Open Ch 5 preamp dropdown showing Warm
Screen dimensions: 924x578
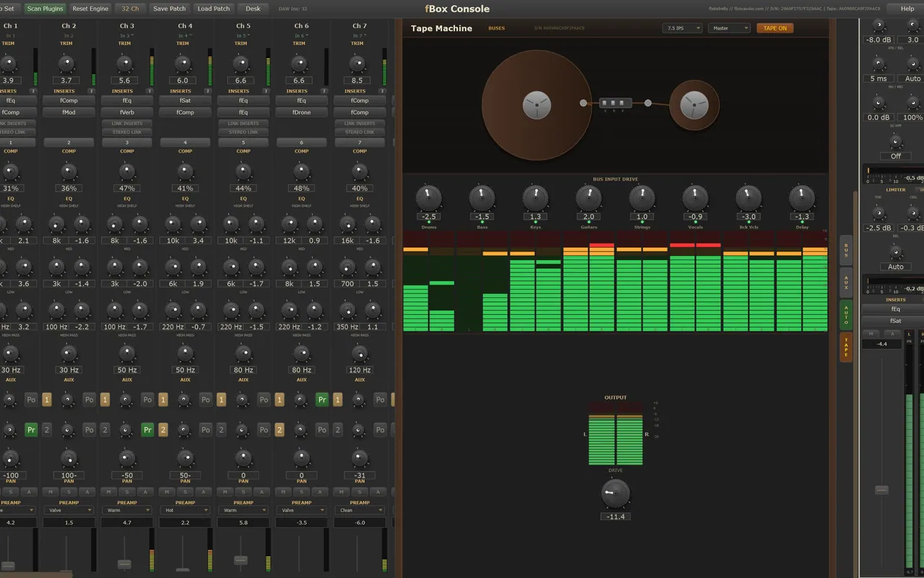[243, 510]
